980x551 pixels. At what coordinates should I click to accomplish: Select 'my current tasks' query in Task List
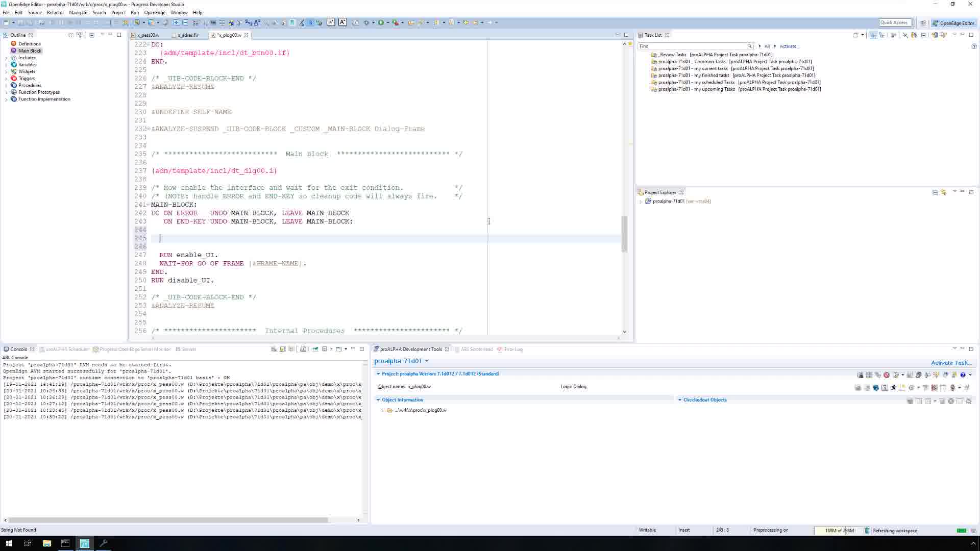click(732, 68)
